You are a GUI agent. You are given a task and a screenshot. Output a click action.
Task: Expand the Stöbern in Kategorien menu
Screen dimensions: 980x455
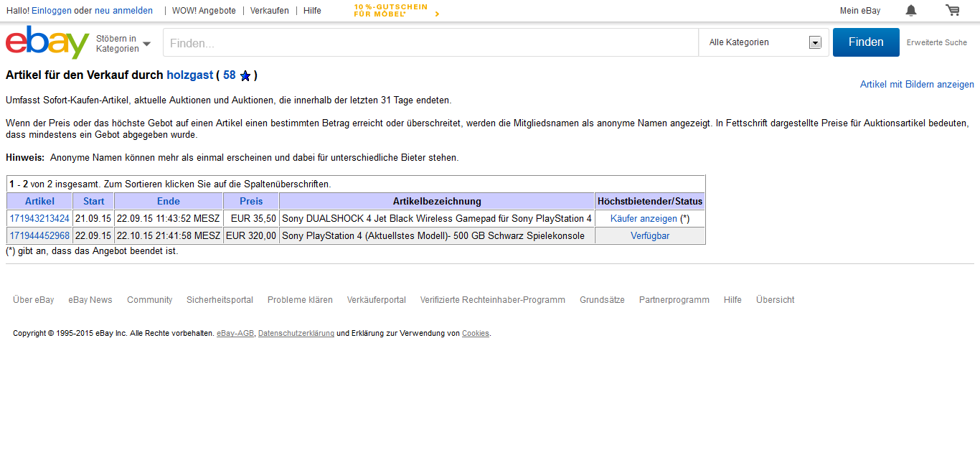123,44
